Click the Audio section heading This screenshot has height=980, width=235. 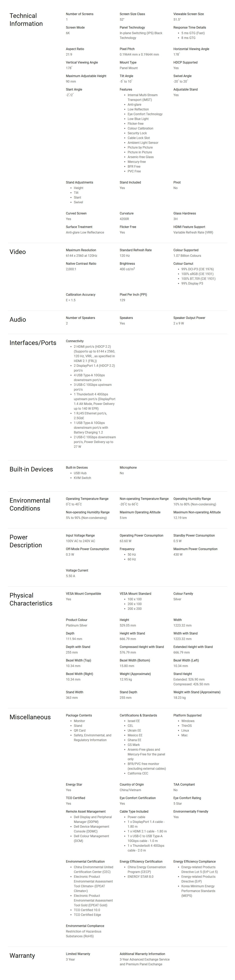pos(17,320)
